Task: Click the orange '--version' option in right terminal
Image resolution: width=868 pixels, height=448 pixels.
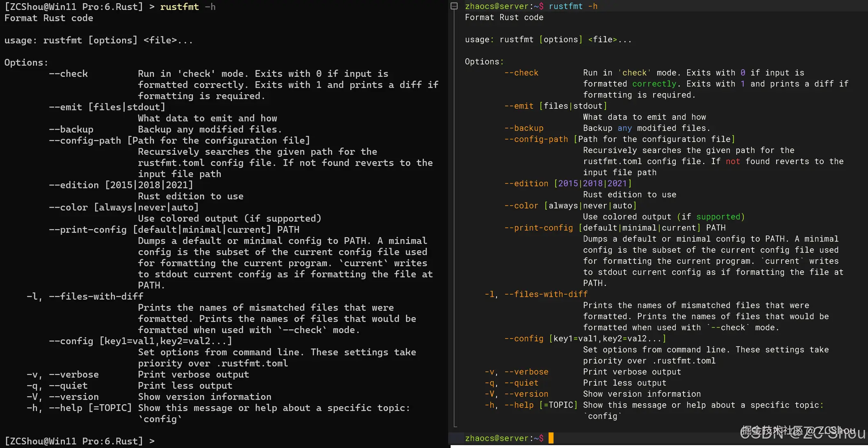Action: 526,394
